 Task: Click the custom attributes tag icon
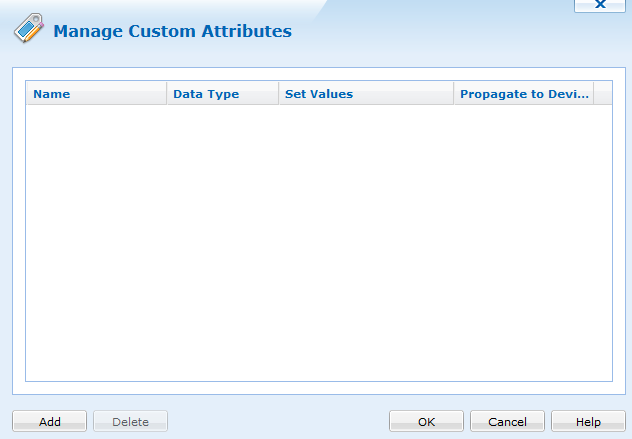coord(28,30)
